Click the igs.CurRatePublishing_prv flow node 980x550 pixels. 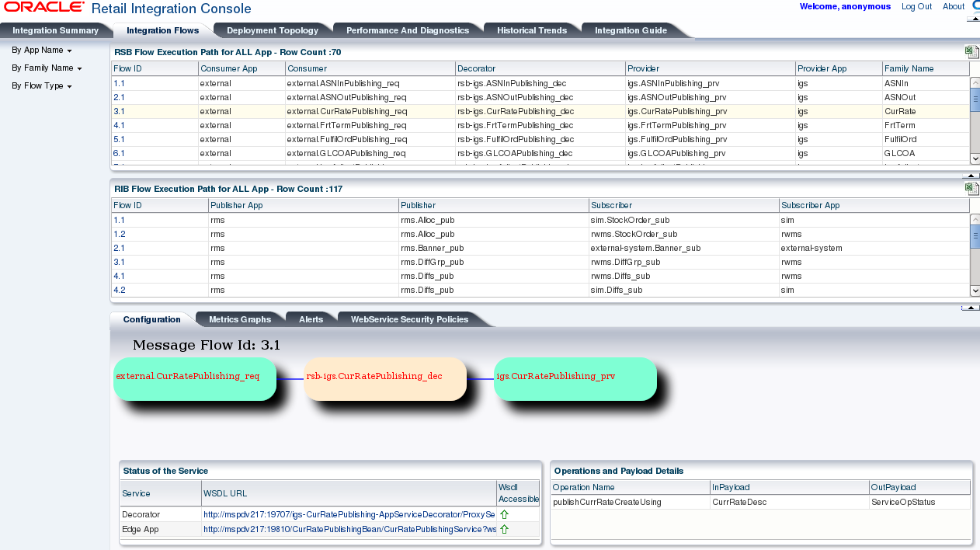[575, 379]
